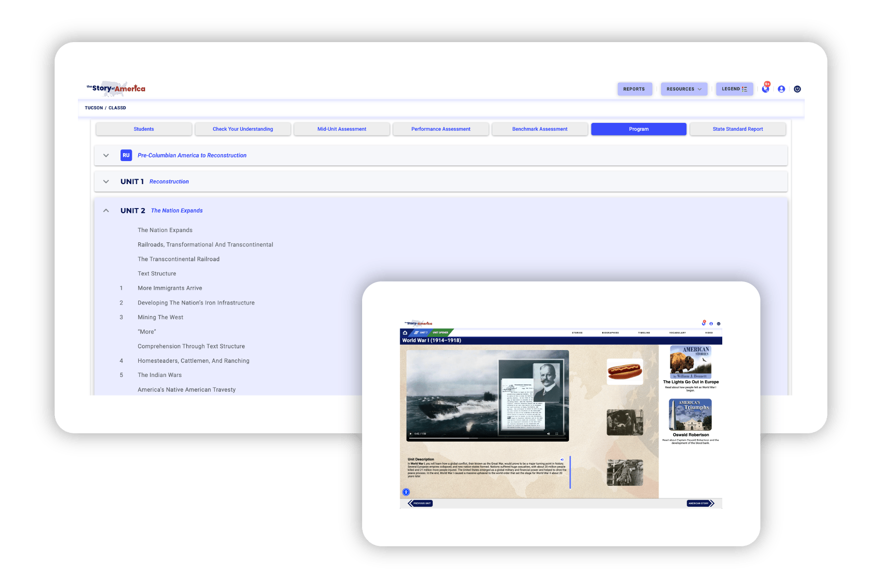Open the State Standard Report
Image resolution: width=882 pixels, height=588 pixels.
tap(738, 129)
